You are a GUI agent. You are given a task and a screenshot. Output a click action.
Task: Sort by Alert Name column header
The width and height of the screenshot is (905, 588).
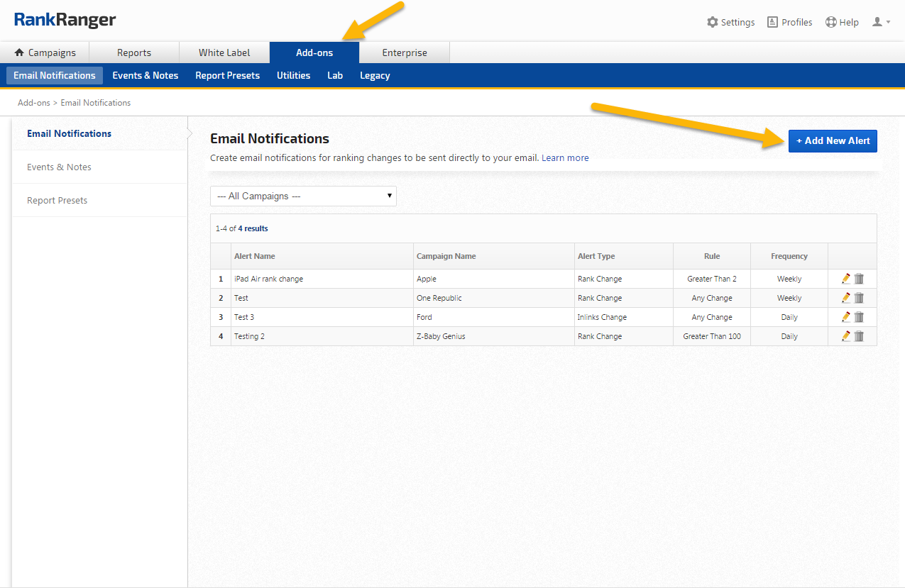click(255, 256)
